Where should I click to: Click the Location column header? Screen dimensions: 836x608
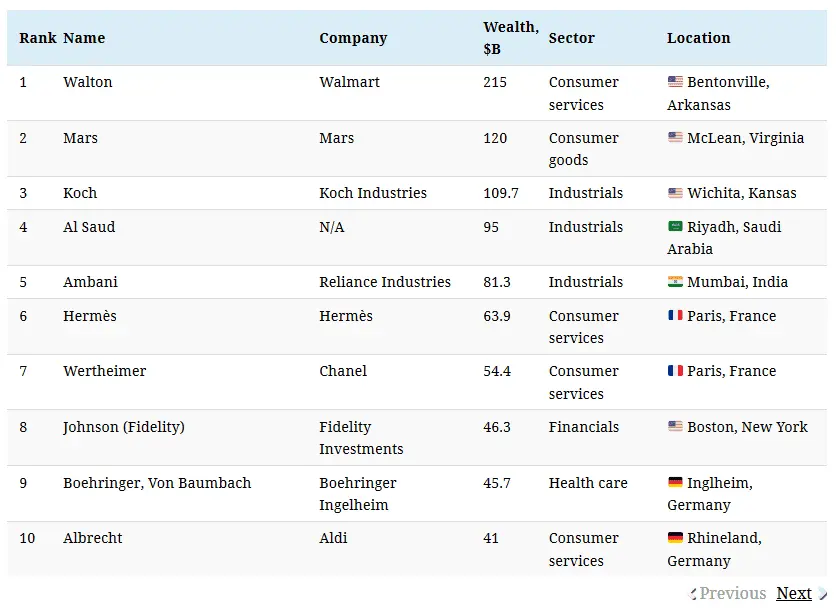tap(698, 38)
